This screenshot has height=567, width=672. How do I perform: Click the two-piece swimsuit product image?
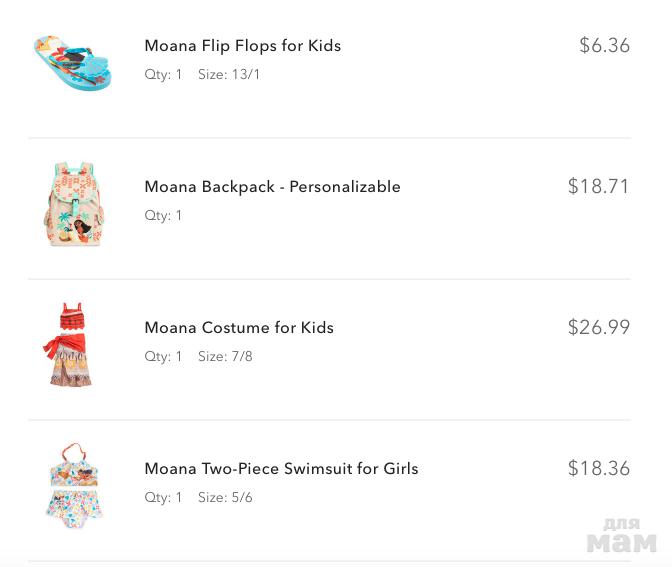(74, 484)
